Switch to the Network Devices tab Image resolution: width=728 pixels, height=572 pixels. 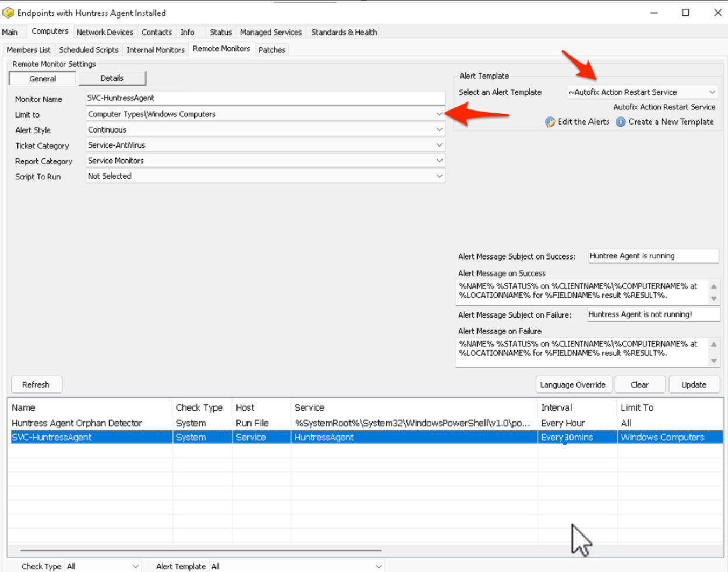point(105,32)
